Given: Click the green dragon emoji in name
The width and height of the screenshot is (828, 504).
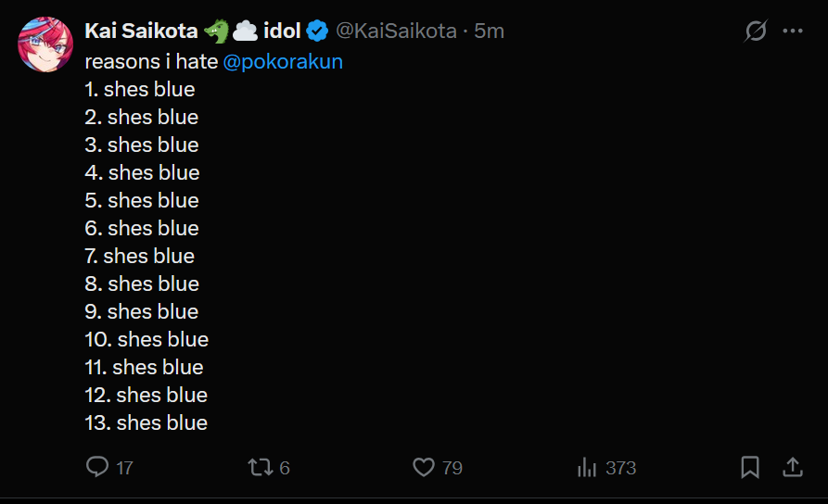Looking at the screenshot, I should [x=216, y=31].
